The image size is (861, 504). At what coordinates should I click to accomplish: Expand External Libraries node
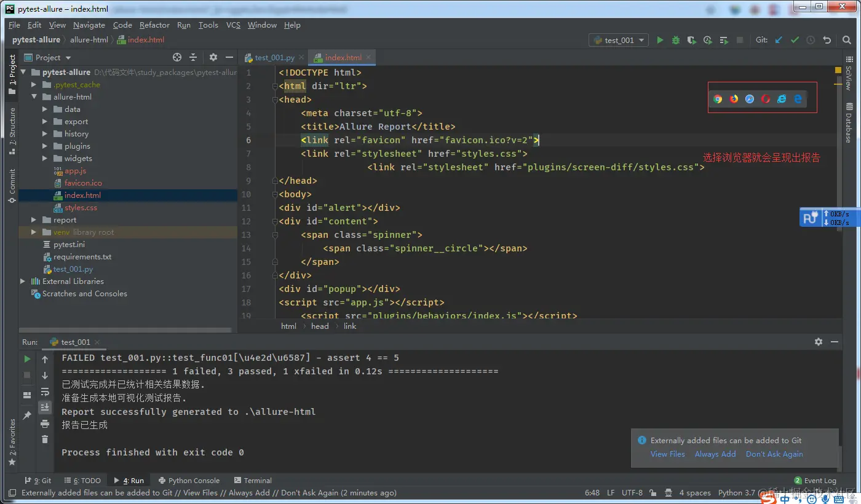23,282
